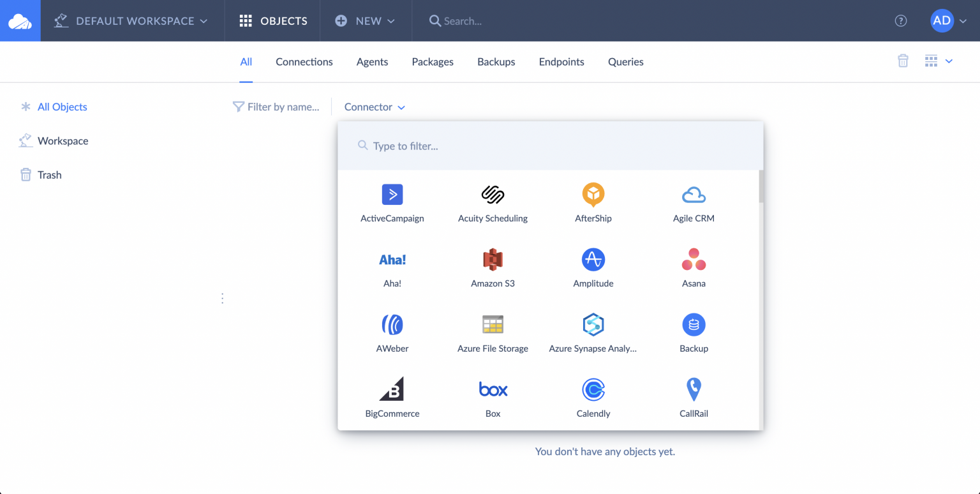This screenshot has height=494, width=980.
Task: Choose the Asana connector
Action: [x=693, y=267]
